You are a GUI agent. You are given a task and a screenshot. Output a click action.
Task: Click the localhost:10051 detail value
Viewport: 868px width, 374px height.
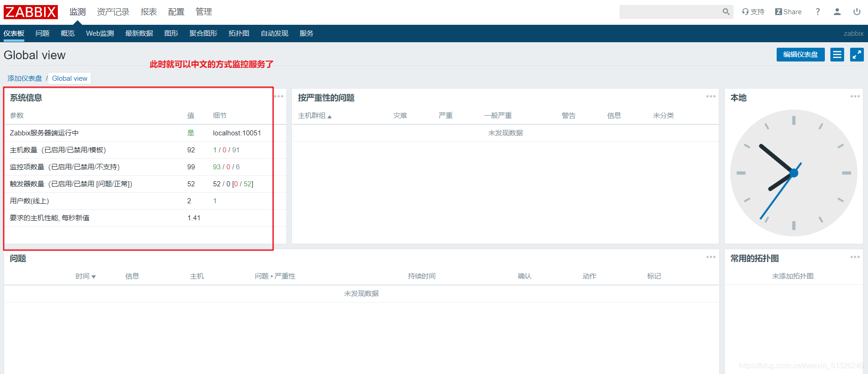point(237,133)
